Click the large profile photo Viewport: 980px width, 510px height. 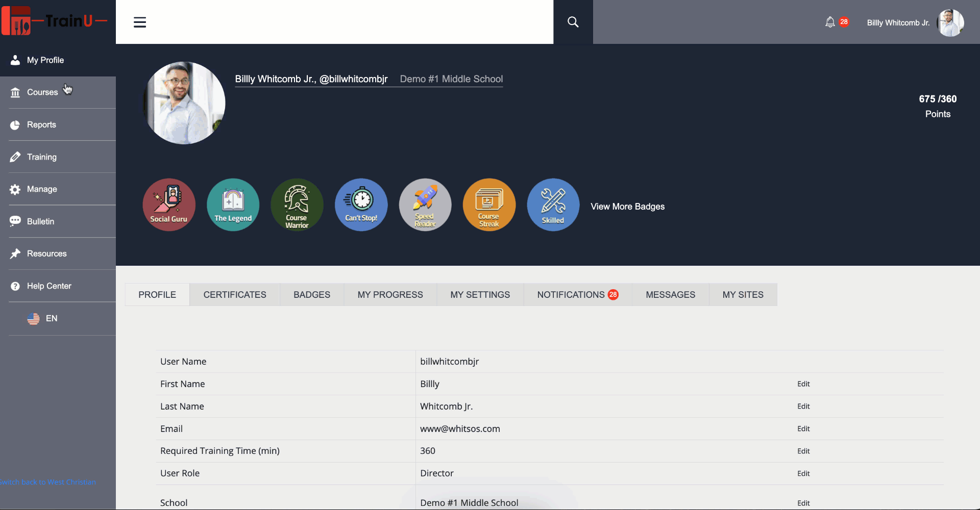185,103
